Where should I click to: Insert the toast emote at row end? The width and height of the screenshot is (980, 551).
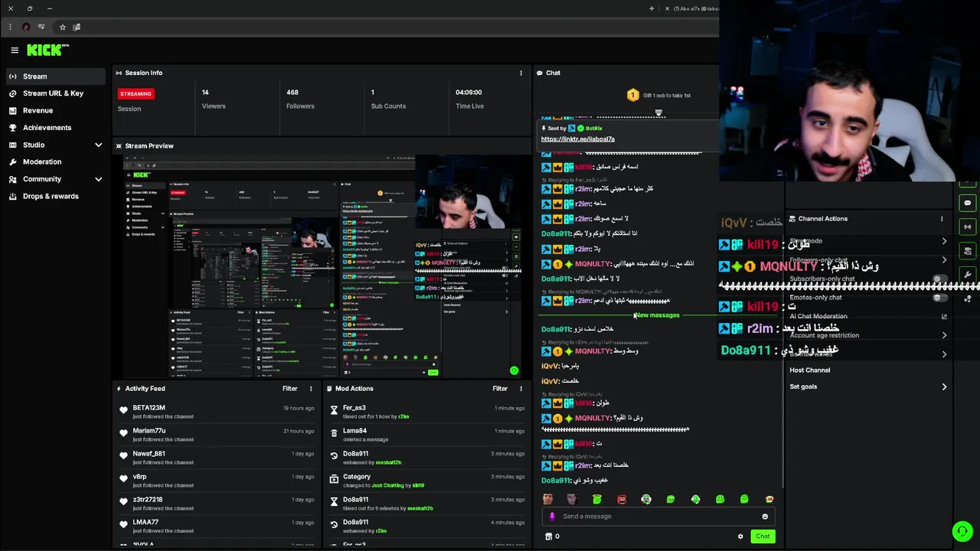coord(769,499)
